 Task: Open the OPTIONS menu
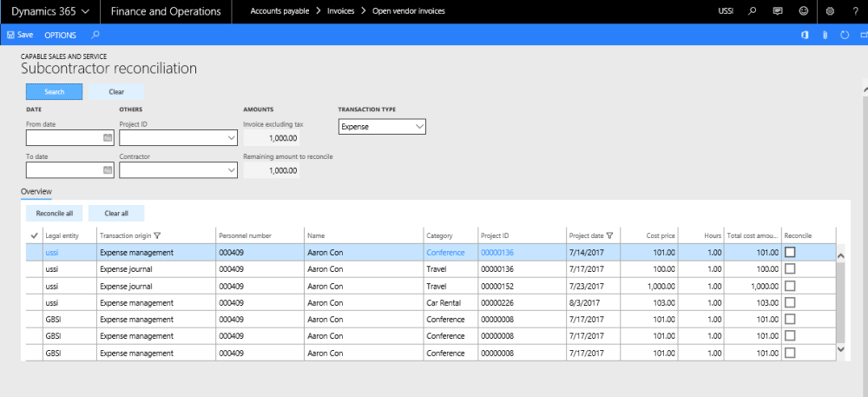pyautogui.click(x=60, y=35)
